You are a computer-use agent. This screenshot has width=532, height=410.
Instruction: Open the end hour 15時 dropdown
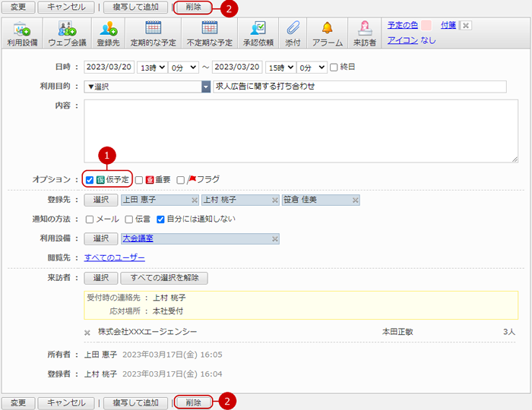tap(279, 68)
